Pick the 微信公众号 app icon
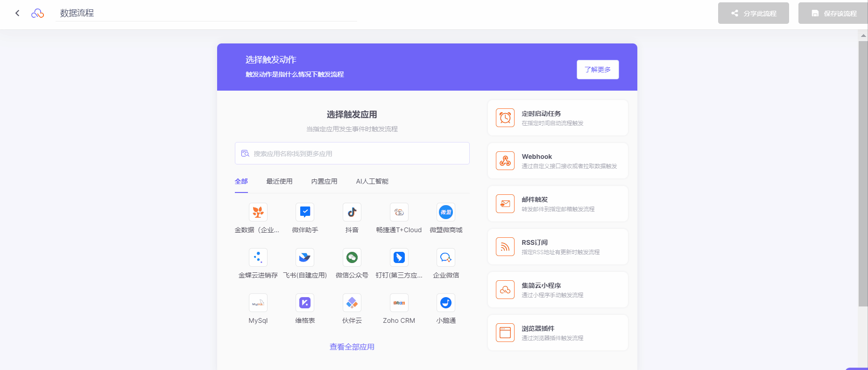Screen dimensions: 868x370 coord(352,257)
